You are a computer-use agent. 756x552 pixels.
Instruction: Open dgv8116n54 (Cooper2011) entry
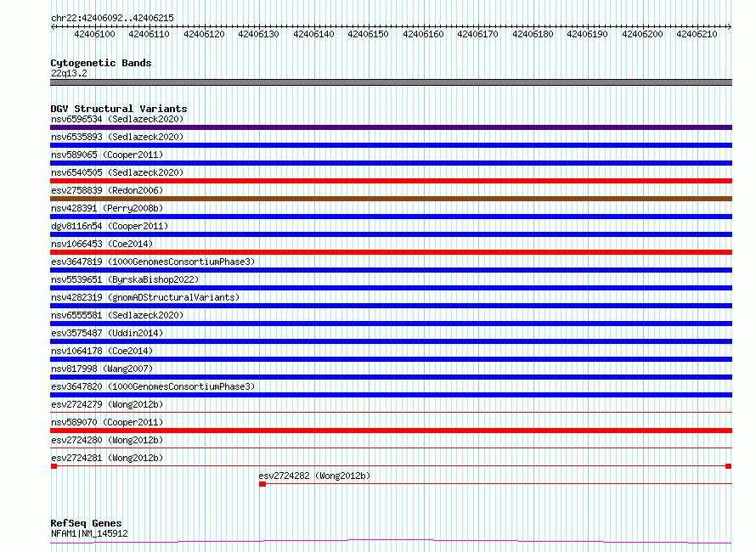[x=110, y=226]
